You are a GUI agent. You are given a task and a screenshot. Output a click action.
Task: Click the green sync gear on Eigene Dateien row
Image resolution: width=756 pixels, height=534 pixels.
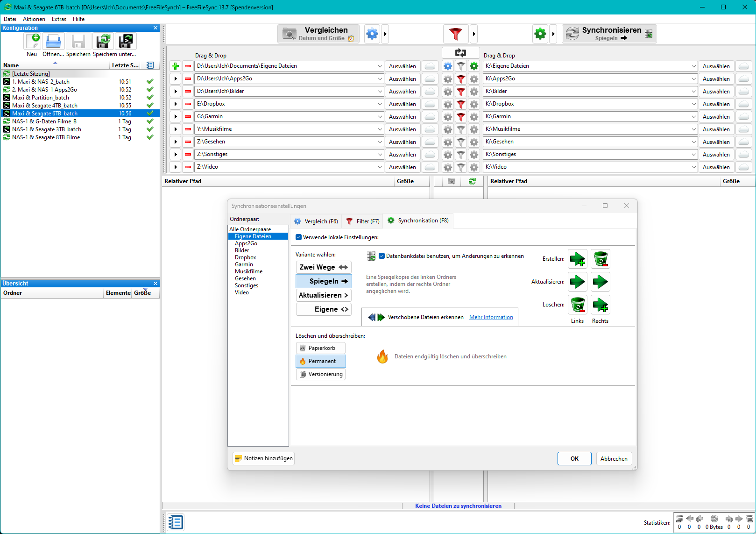pos(474,66)
